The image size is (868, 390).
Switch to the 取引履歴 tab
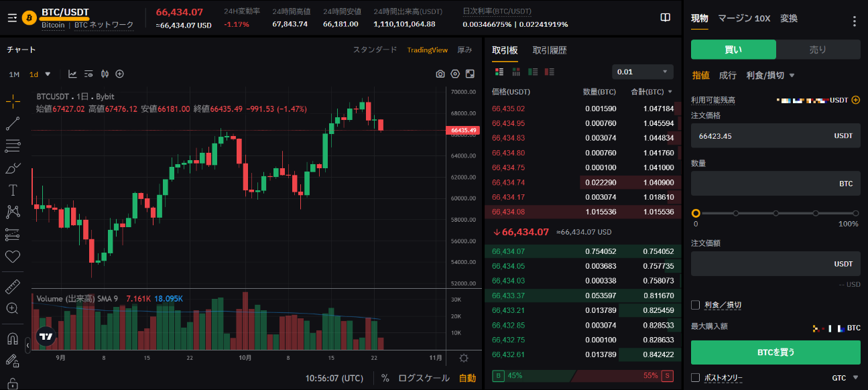pyautogui.click(x=550, y=50)
